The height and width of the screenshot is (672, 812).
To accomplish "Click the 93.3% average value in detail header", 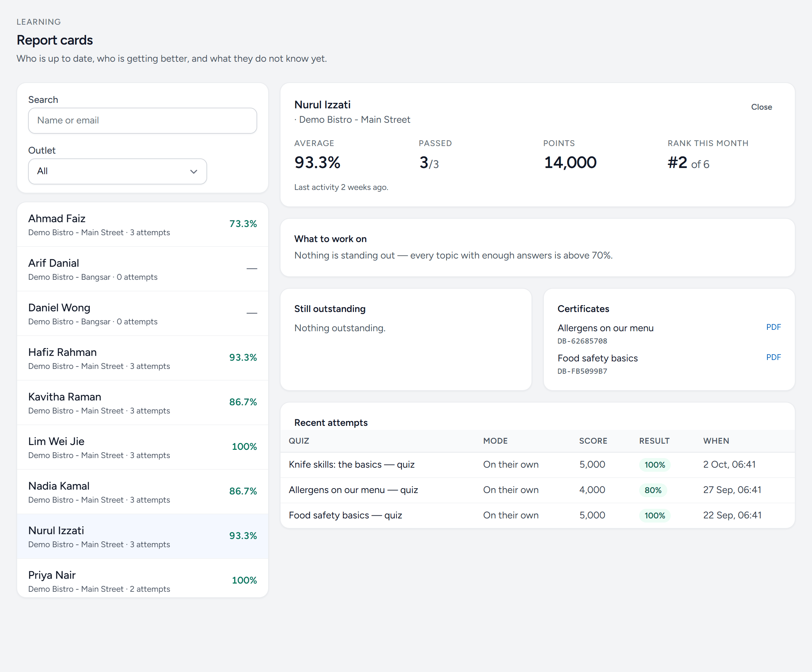I will (317, 163).
